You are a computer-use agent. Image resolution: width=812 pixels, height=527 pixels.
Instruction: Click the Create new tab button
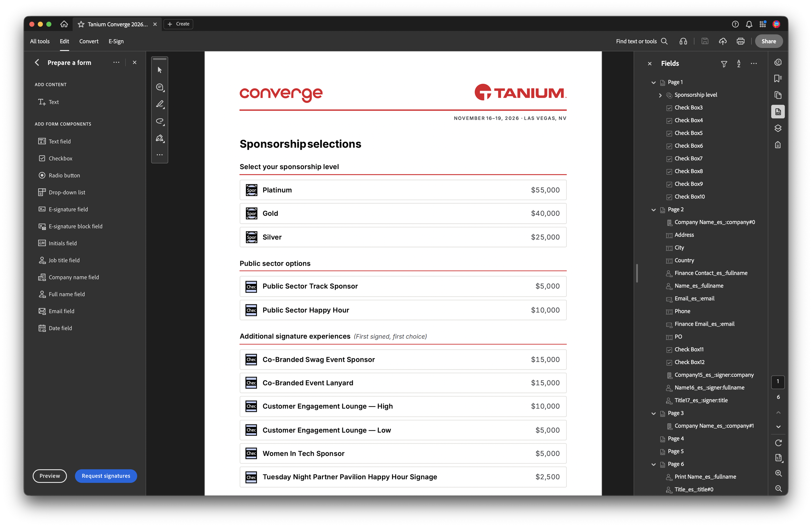[x=178, y=24]
